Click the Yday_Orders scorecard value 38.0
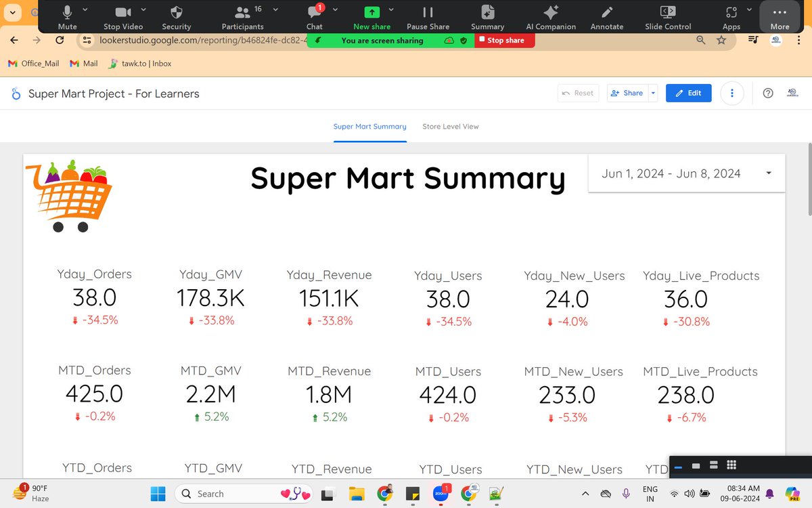Image resolution: width=812 pixels, height=508 pixels. click(95, 298)
